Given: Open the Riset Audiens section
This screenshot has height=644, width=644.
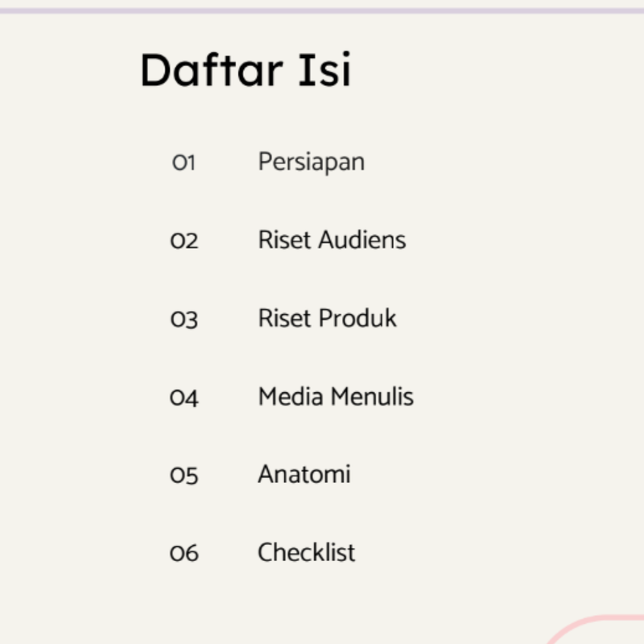Looking at the screenshot, I should (332, 240).
